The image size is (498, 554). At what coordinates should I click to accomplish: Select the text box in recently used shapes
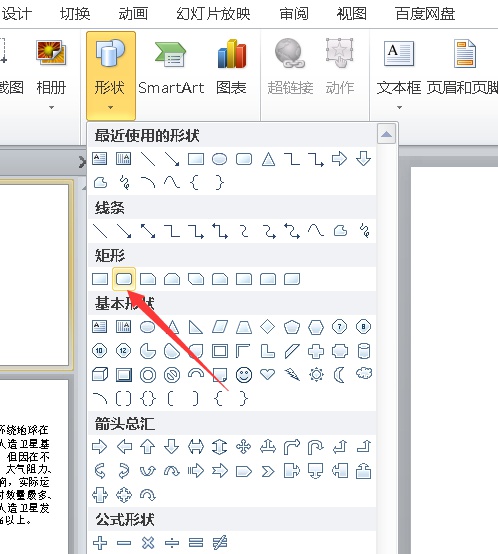[x=100, y=159]
